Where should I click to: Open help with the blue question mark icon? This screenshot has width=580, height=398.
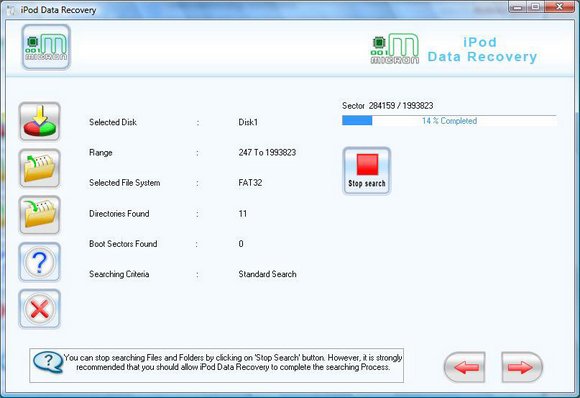click(40, 262)
